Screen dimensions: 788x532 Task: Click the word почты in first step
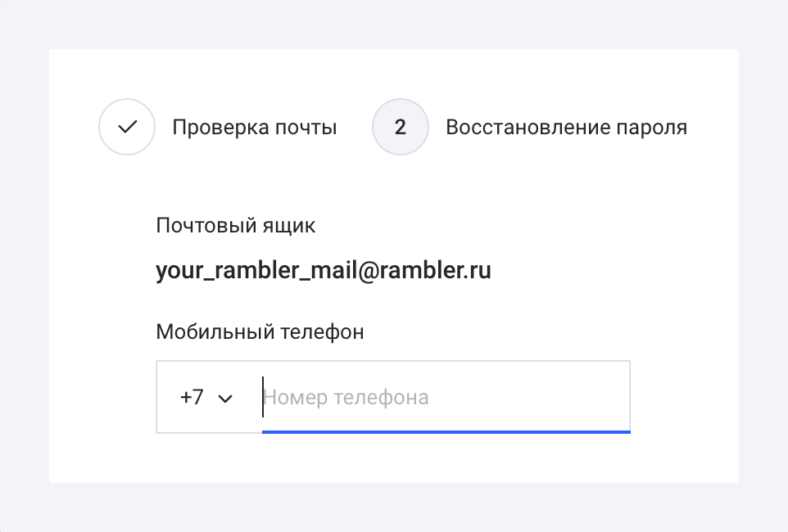point(306,128)
